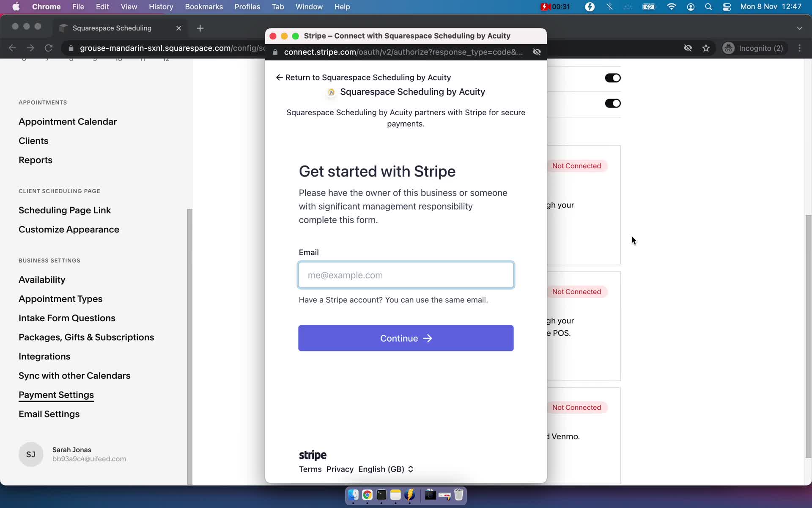
Task: Open Terminal from the dock
Action: pyautogui.click(x=381, y=495)
